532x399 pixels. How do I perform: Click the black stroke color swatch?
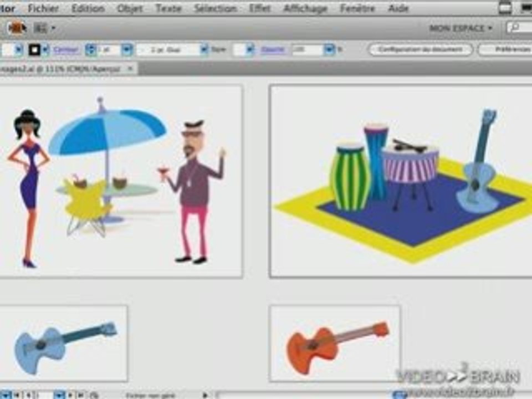point(34,50)
